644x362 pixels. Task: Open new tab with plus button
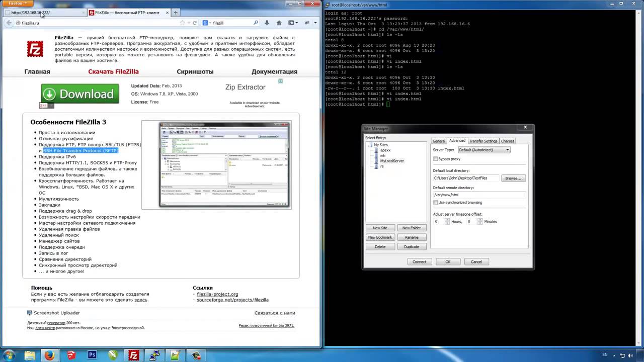pos(176,13)
